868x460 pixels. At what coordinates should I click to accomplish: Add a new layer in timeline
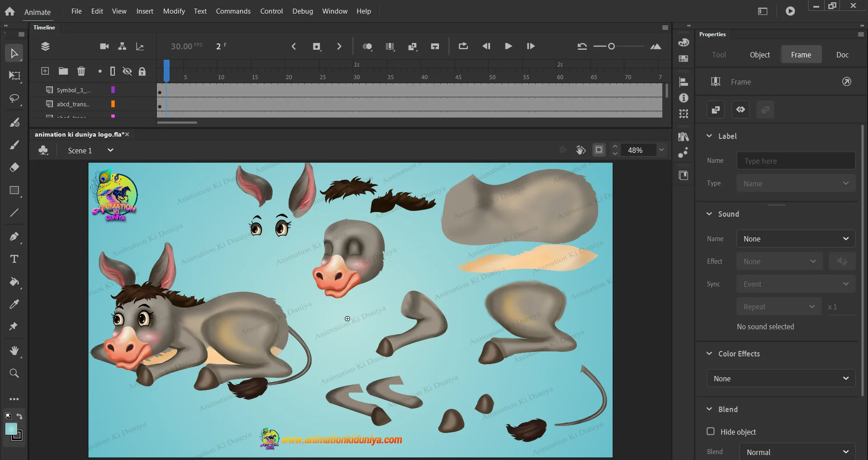pos(45,71)
